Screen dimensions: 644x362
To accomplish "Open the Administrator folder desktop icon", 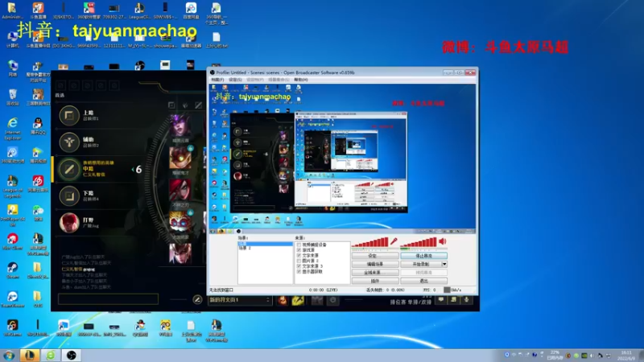I will coord(12,10).
